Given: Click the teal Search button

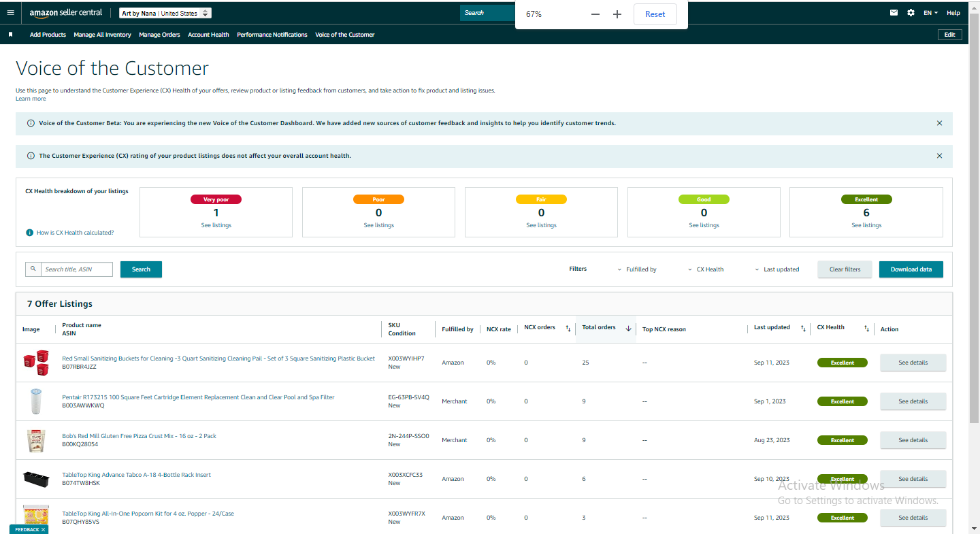Looking at the screenshot, I should click(x=141, y=269).
